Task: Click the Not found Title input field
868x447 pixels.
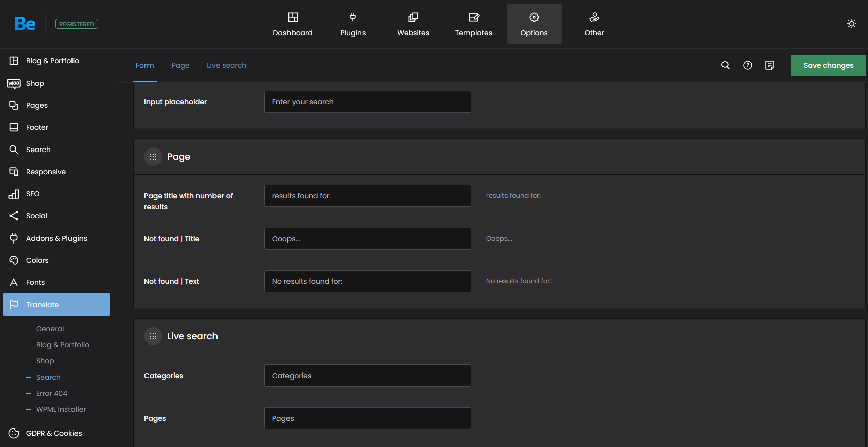Action: coord(368,239)
